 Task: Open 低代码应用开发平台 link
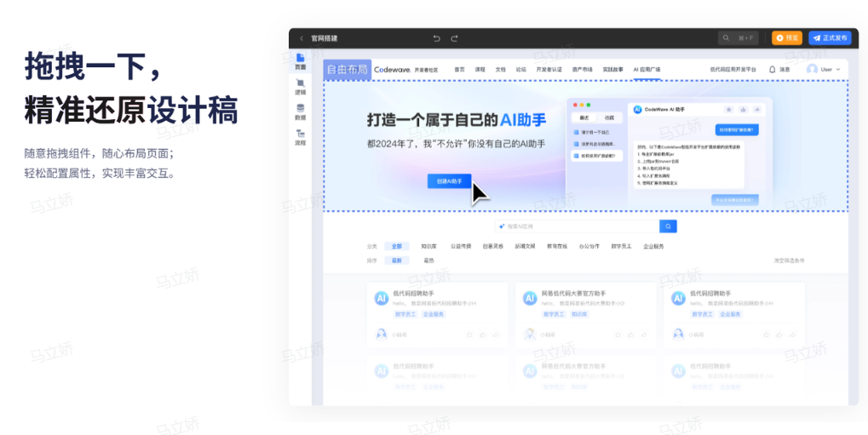[733, 70]
